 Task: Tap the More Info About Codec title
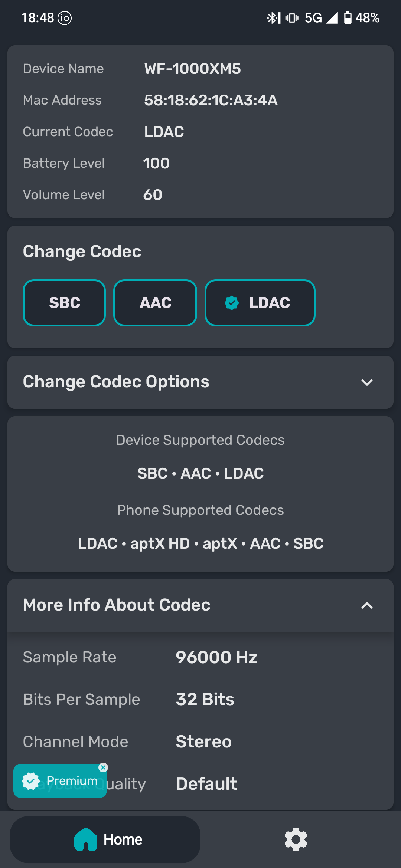[117, 605]
